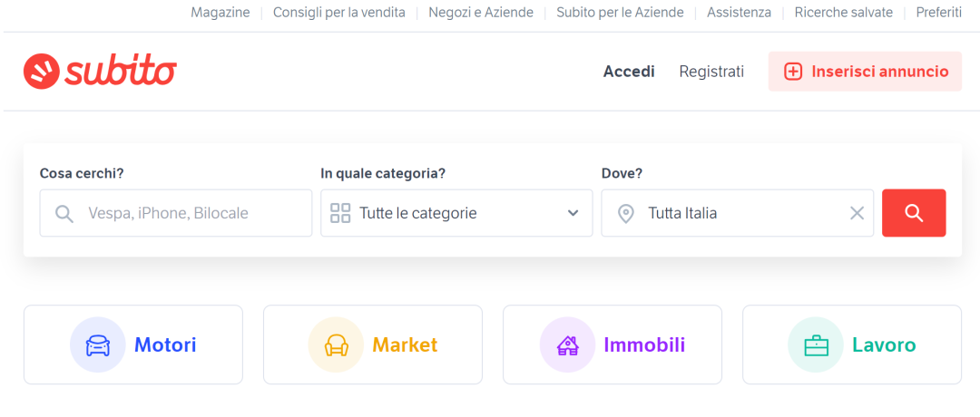The height and width of the screenshot is (417, 980).
Task: Click the plus icon on Inserisci annuncio
Action: point(793,72)
